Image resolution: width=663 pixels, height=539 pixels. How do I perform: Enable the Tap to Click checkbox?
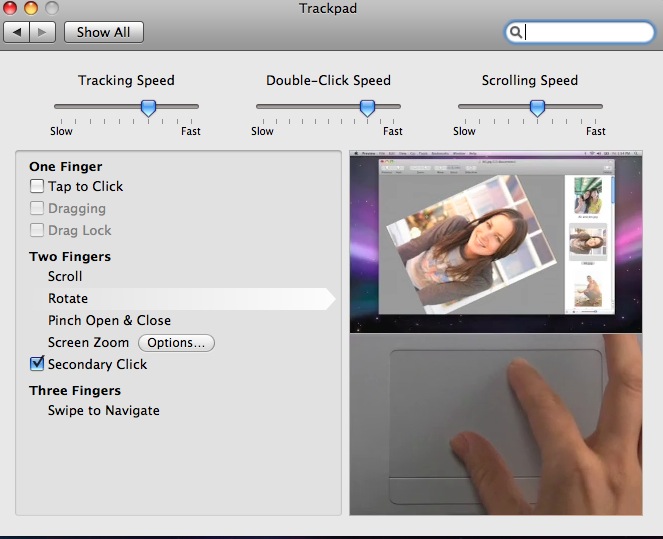coord(37,186)
